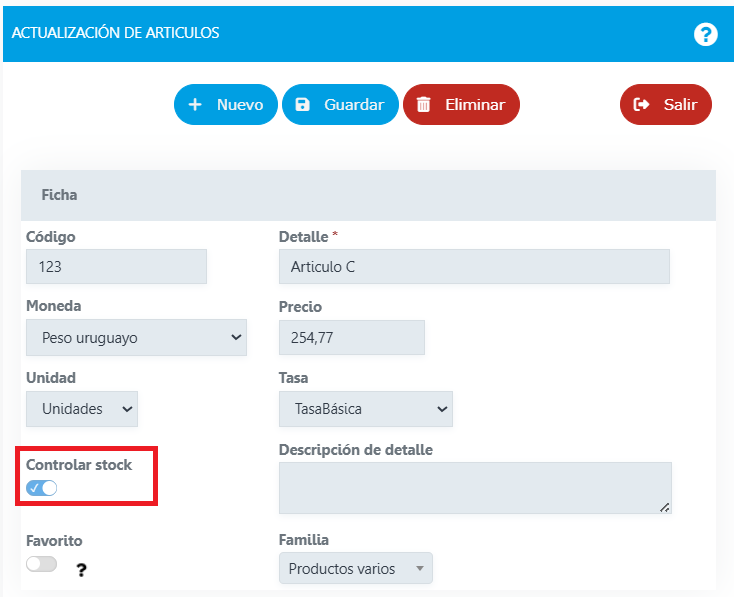
Task: Open the Familia Productos varios selector
Action: coord(355,569)
